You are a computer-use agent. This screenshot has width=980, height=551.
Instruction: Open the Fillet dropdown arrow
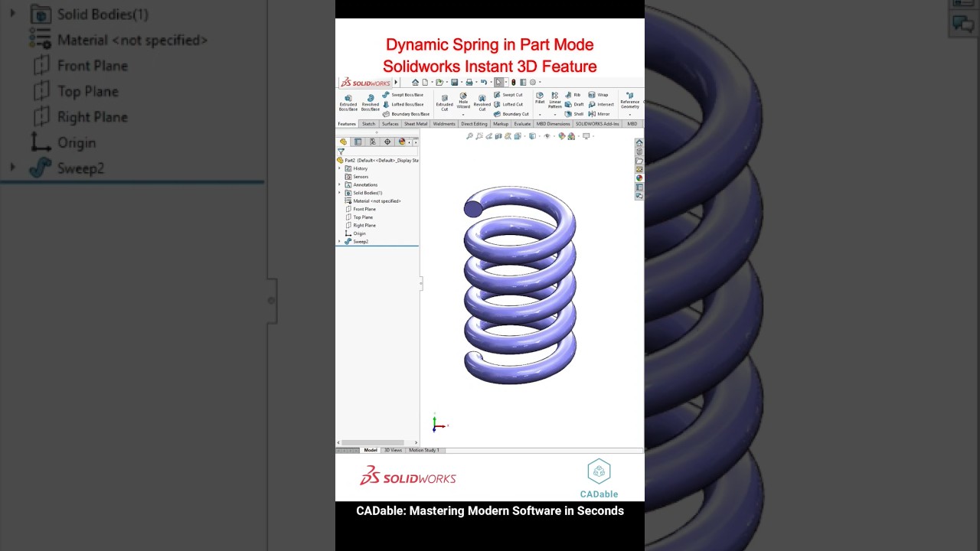click(x=540, y=115)
